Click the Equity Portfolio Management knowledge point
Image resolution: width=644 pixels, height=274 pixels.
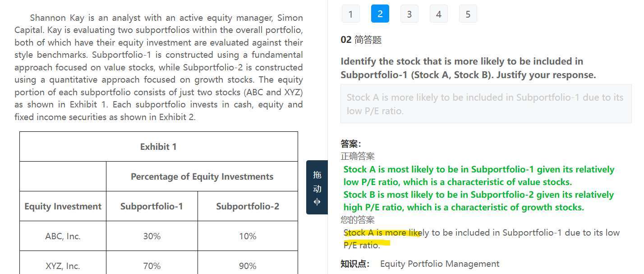[x=440, y=264]
